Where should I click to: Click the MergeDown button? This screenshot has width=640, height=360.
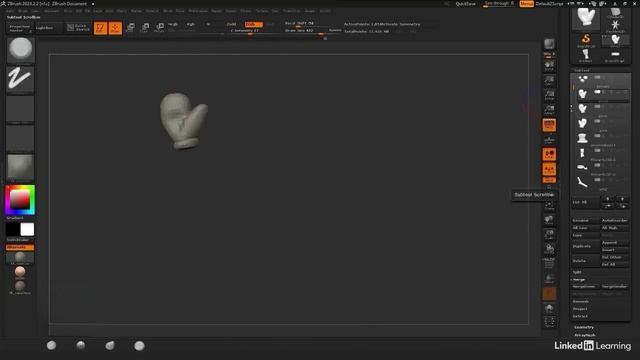coord(586,287)
